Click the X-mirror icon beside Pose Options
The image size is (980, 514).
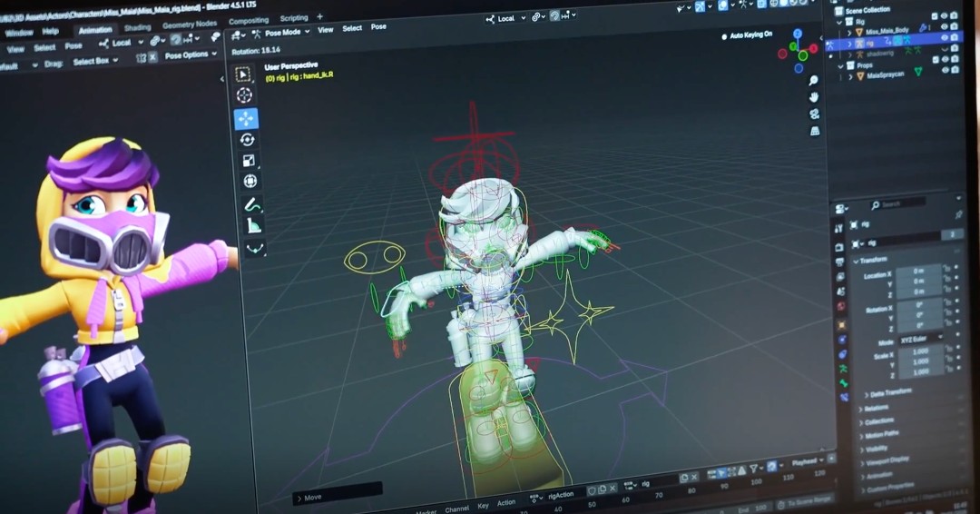click(153, 57)
